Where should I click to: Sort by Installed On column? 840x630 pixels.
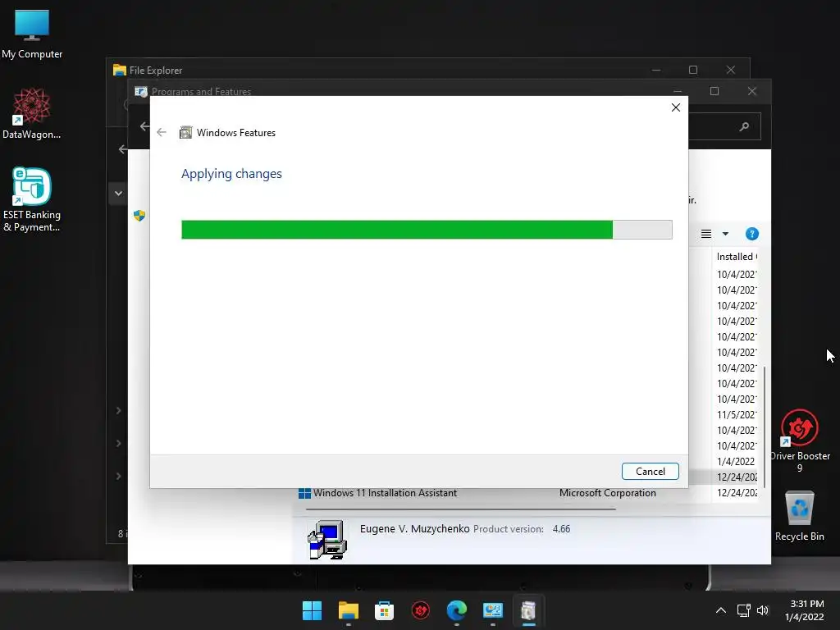point(737,257)
